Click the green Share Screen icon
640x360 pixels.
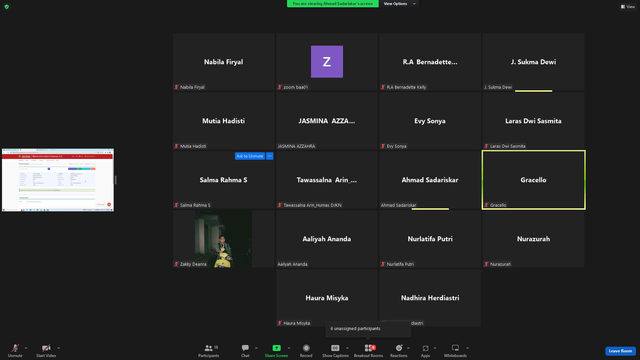(276, 348)
